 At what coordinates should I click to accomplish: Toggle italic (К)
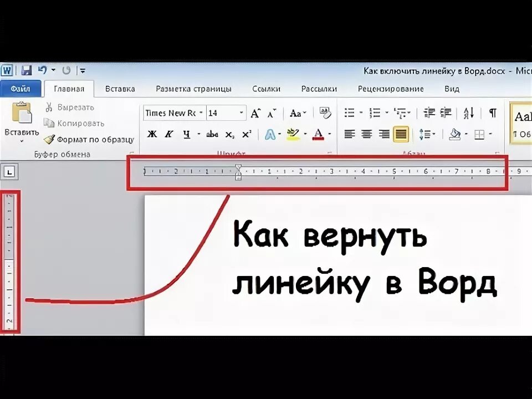pyautogui.click(x=169, y=134)
